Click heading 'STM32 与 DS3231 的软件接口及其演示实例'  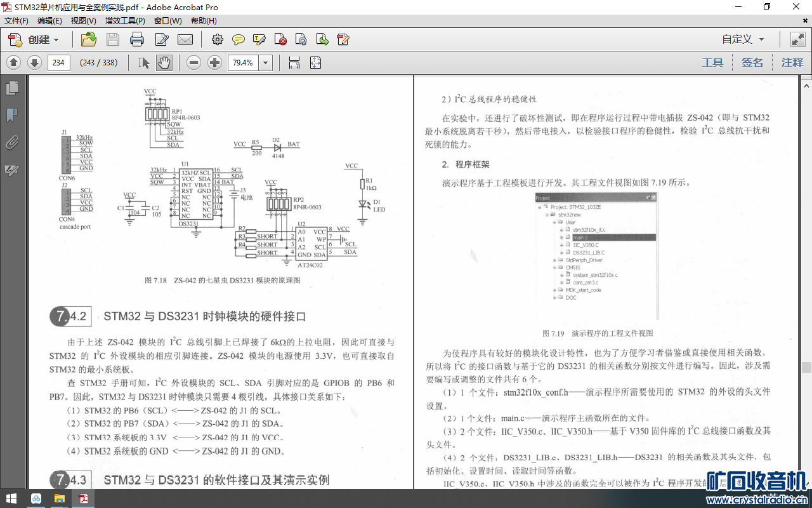(216, 480)
